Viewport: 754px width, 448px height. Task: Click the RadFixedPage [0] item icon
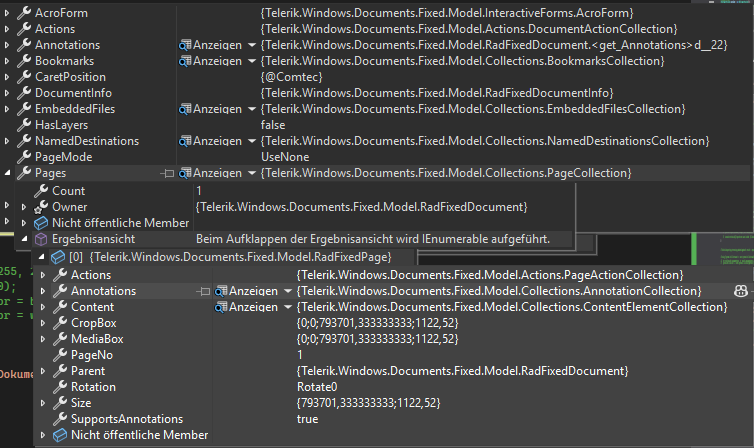click(x=59, y=257)
